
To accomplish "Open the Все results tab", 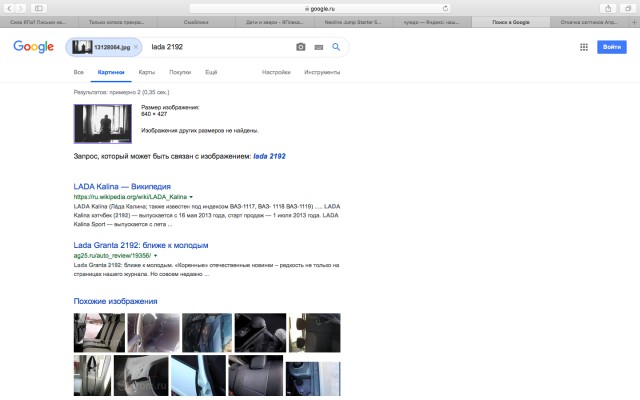I will 79,72.
